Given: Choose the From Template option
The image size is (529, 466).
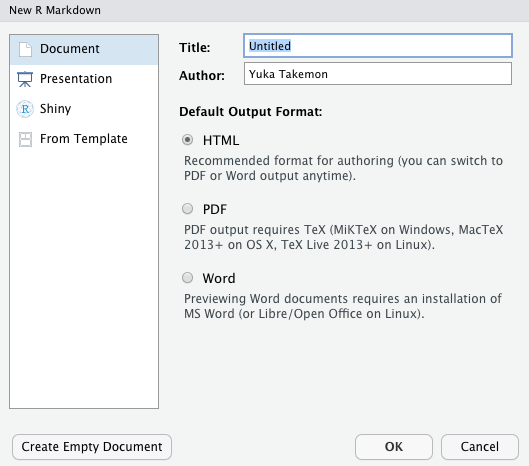Looking at the screenshot, I should [x=84, y=139].
